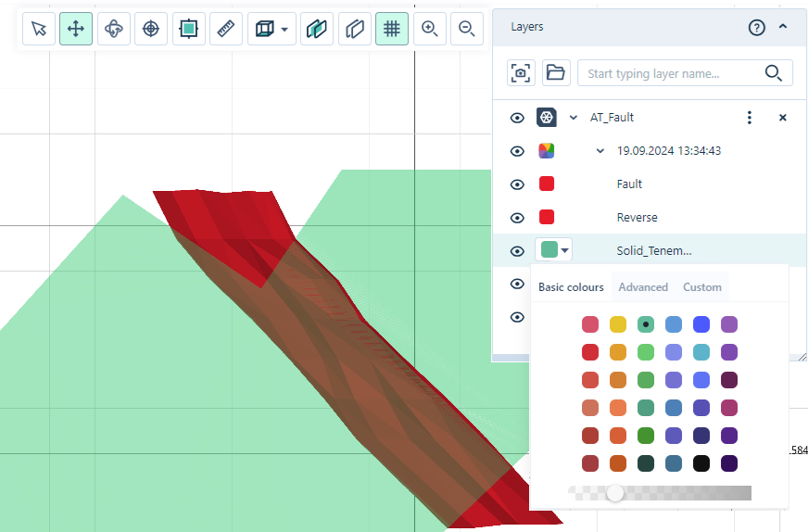Click the search magnifier icon

coord(773,73)
